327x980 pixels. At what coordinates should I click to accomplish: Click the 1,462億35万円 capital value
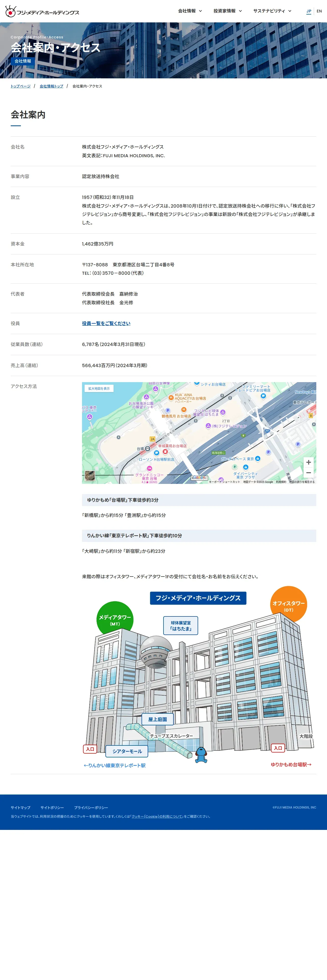tap(98, 244)
